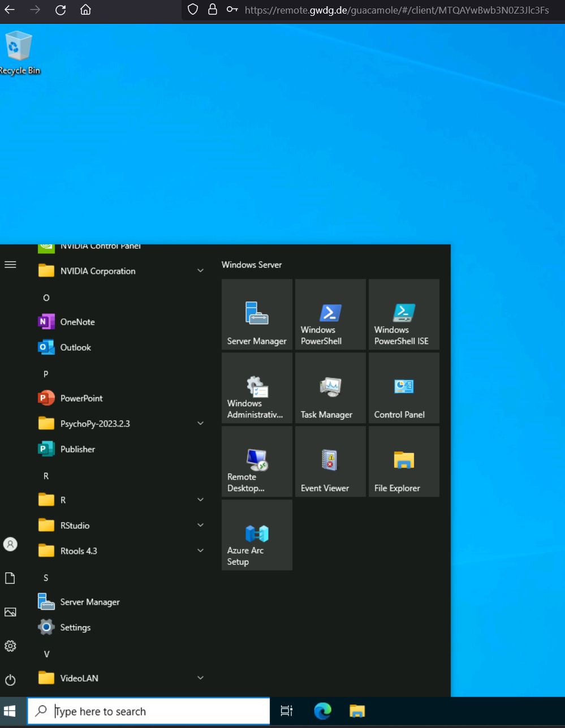Viewport: 565px width, 728px height.
Task: Launch the Task Manager tile
Action: 330,388
